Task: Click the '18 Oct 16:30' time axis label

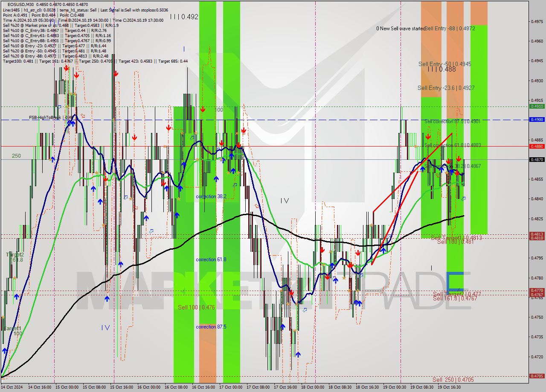Action: 367,387
